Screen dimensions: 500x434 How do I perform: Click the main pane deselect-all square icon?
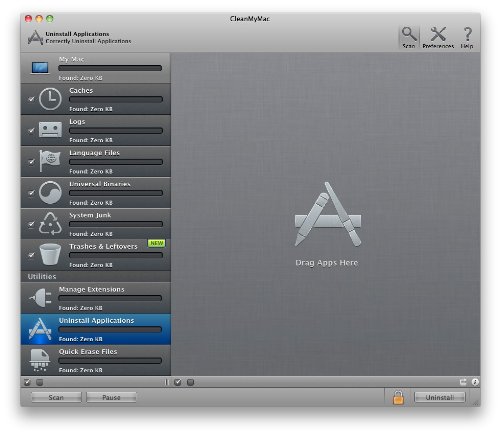click(x=190, y=382)
